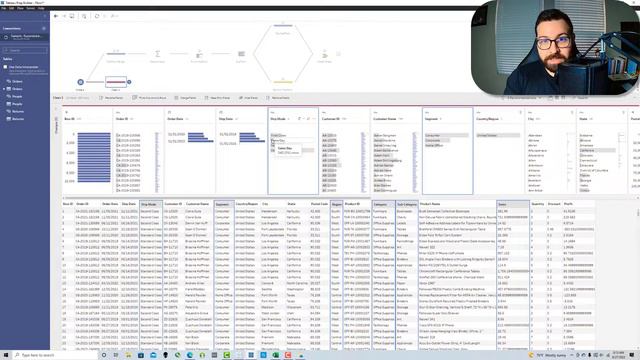Switch to the list view icon
This screenshot has width=640, height=360.
(563, 98)
